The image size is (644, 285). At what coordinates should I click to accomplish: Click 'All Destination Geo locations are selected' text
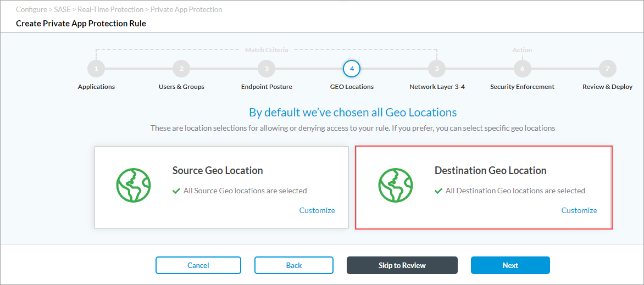click(x=515, y=191)
